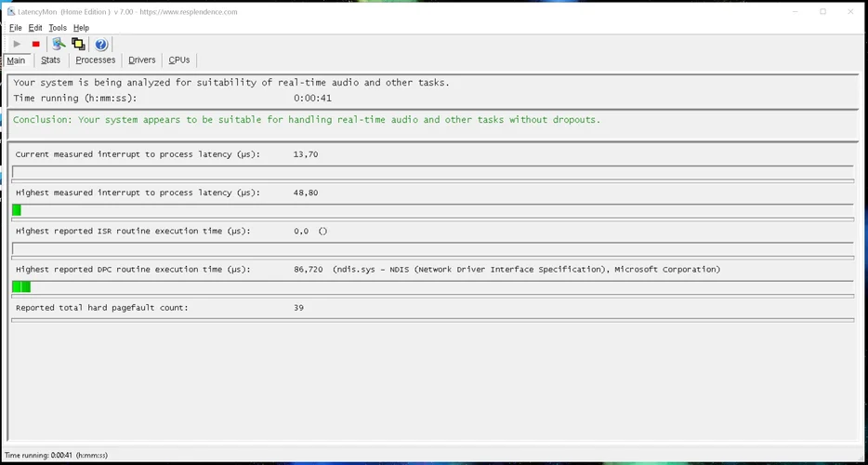868x465 pixels.
Task: Stop monitoring with the red square
Action: 36,44
